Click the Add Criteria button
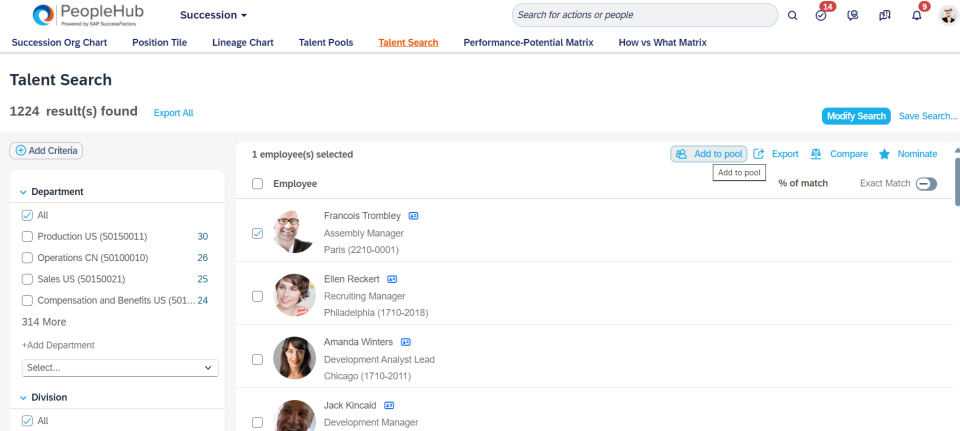This screenshot has width=960, height=431. pyautogui.click(x=46, y=151)
